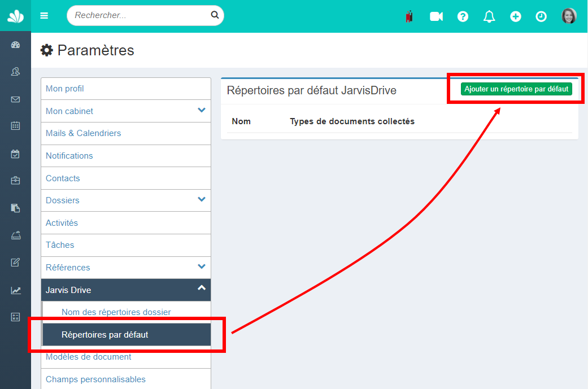Screen dimensions: 588x389
Task: Click Types de documents collectés header
Action: pyautogui.click(x=352, y=121)
